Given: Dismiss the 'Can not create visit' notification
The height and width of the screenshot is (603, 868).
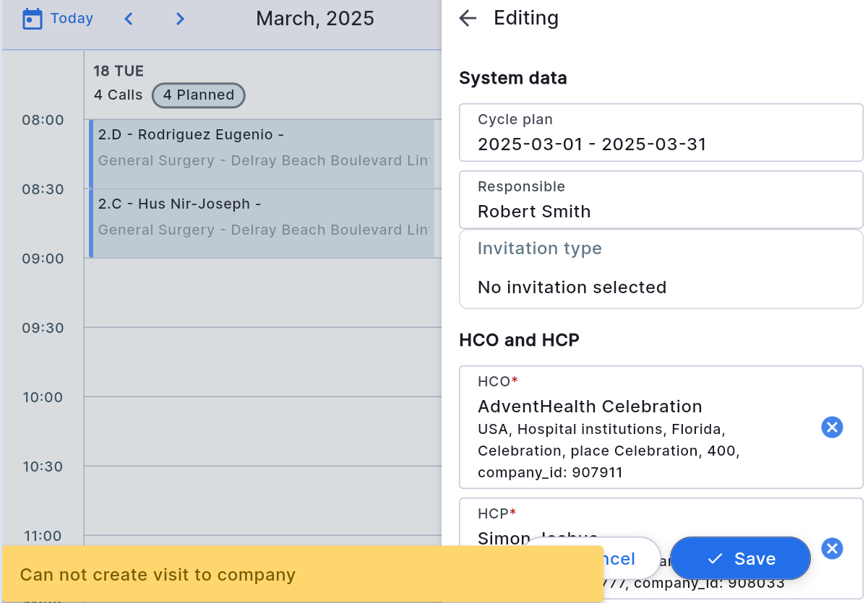Looking at the screenshot, I should (x=302, y=575).
